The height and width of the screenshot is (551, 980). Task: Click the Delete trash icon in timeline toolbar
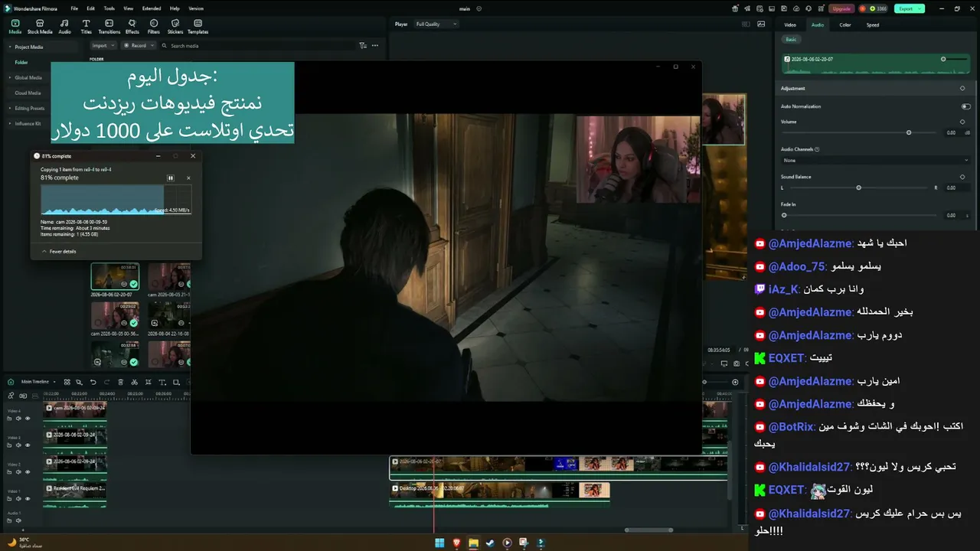tap(121, 382)
